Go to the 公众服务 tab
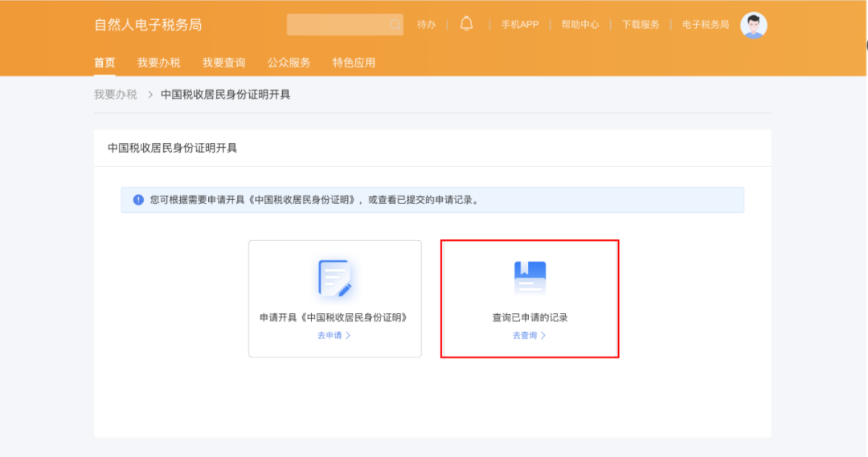The width and height of the screenshot is (868, 457). pos(289,63)
